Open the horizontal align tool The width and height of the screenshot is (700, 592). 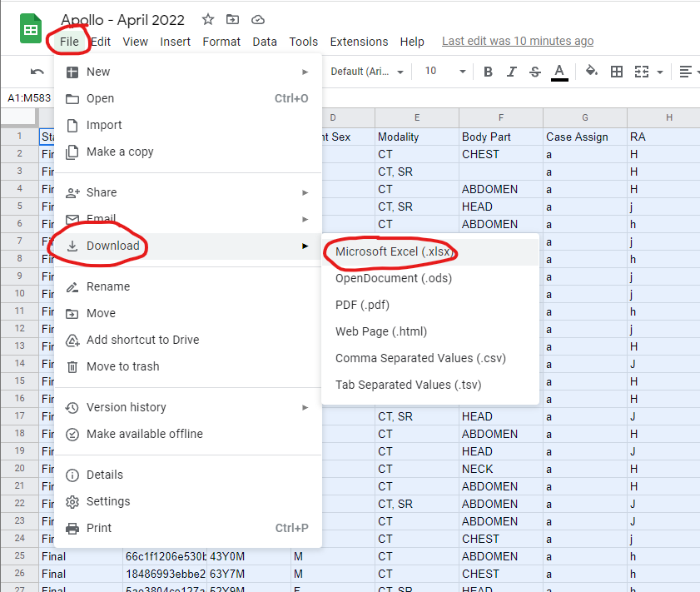(686, 72)
